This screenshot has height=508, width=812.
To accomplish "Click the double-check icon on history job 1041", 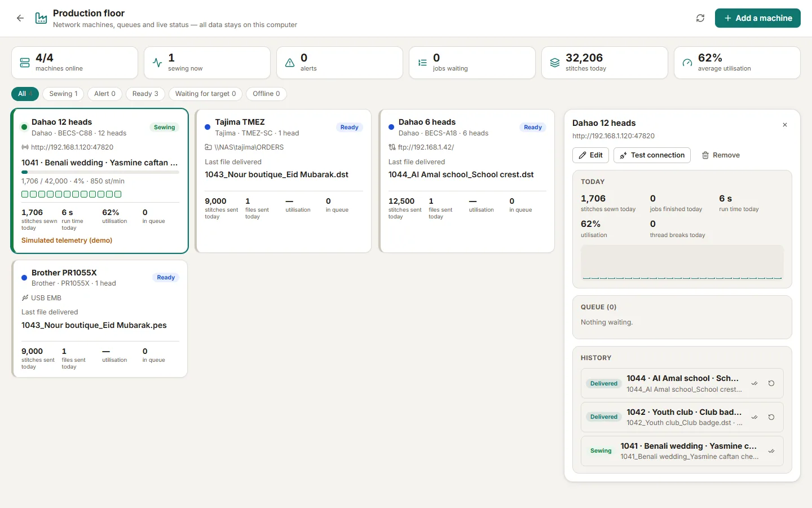I will [x=771, y=451].
